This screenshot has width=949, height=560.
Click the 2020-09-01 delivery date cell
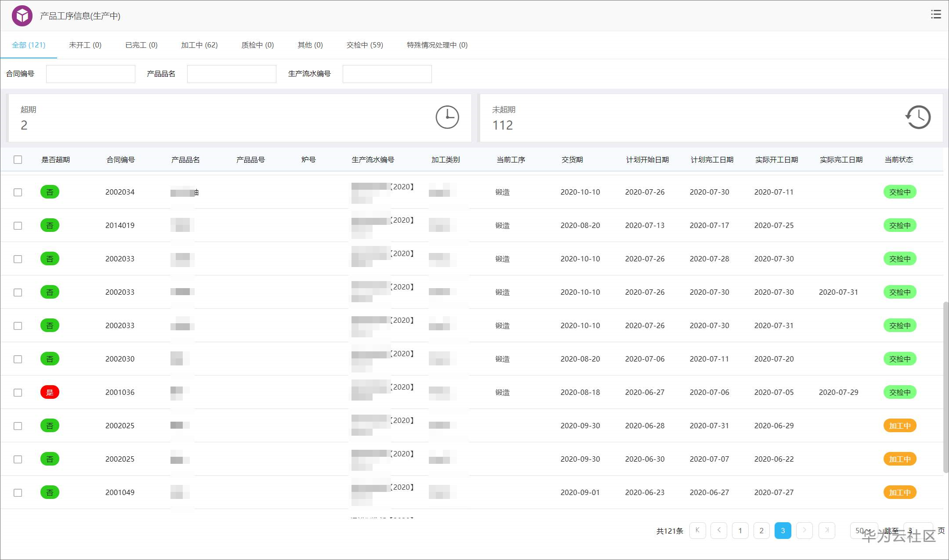580,492
